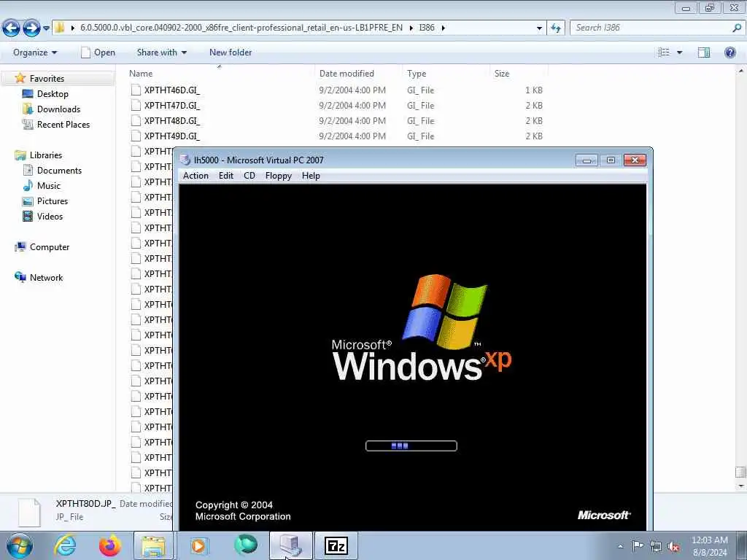
Task: Click the folder icon in address bar
Action: point(60,28)
